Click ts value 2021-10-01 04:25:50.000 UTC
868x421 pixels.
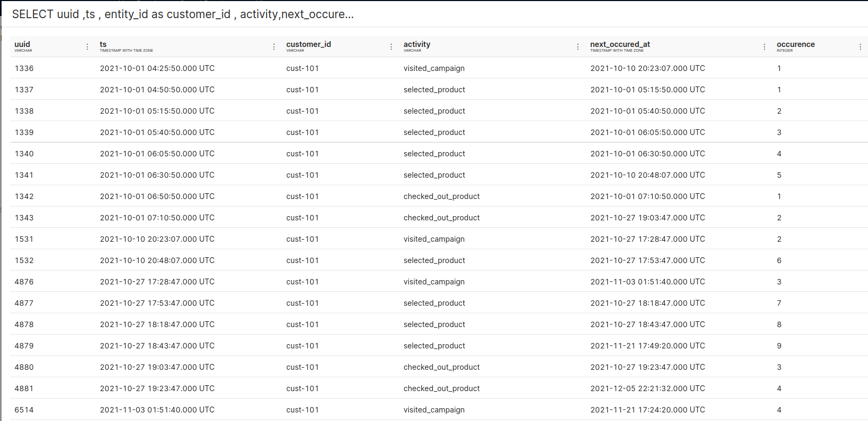point(157,68)
